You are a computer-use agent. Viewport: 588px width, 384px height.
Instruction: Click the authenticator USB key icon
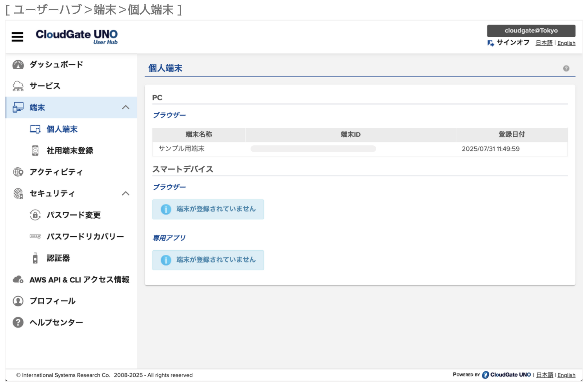(x=35, y=258)
